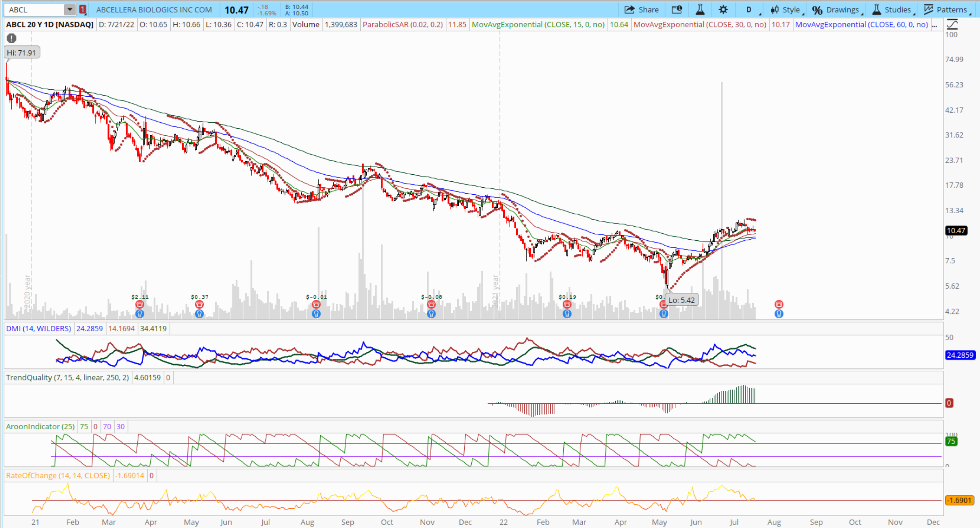This screenshot has height=528, width=980.
Task: Click the Share chart button
Action: click(642, 9)
